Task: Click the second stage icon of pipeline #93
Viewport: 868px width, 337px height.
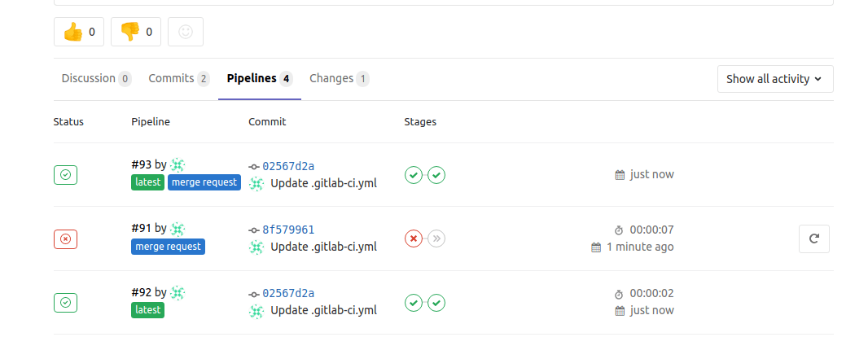Action: tap(436, 174)
